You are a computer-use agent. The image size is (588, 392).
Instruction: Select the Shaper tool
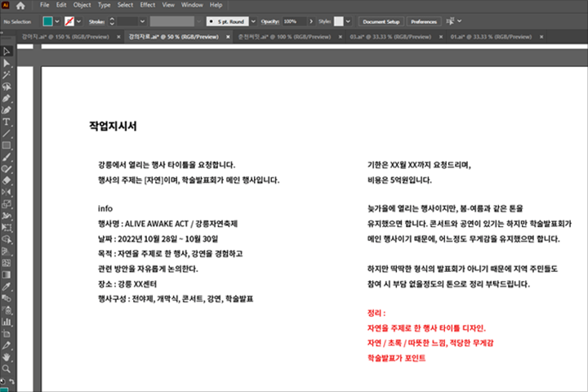point(7,169)
